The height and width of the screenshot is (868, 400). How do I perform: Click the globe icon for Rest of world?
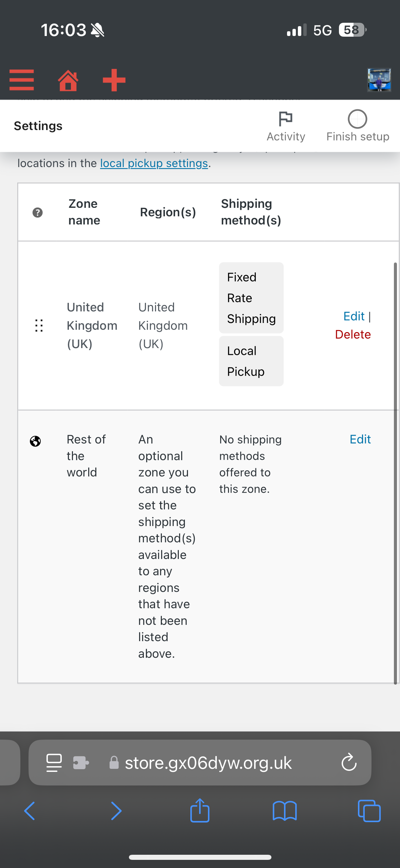point(35,441)
